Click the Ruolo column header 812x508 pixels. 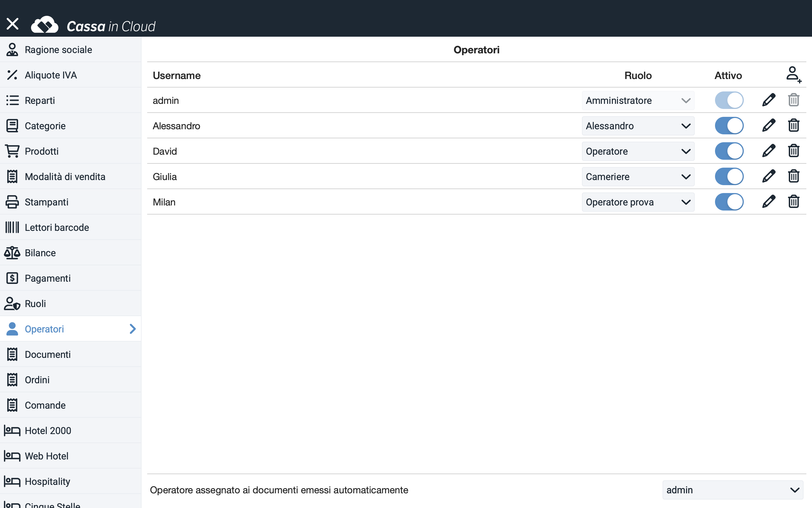pyautogui.click(x=638, y=75)
